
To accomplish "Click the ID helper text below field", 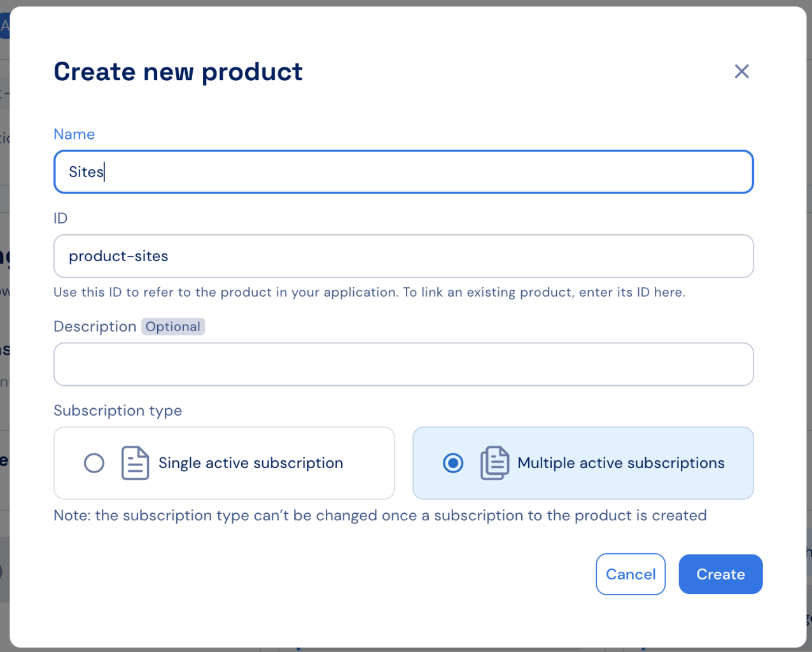I will click(369, 292).
